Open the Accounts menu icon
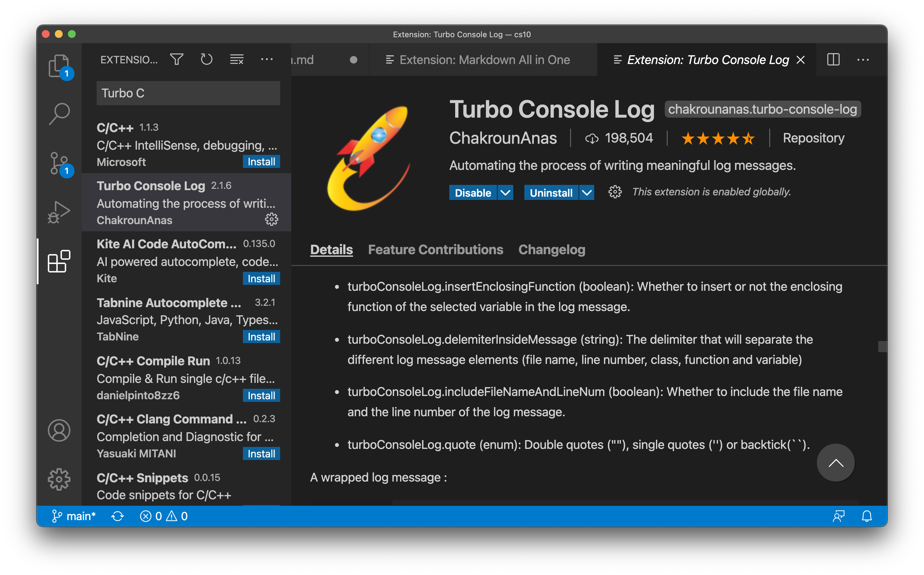The image size is (924, 575). click(x=59, y=430)
